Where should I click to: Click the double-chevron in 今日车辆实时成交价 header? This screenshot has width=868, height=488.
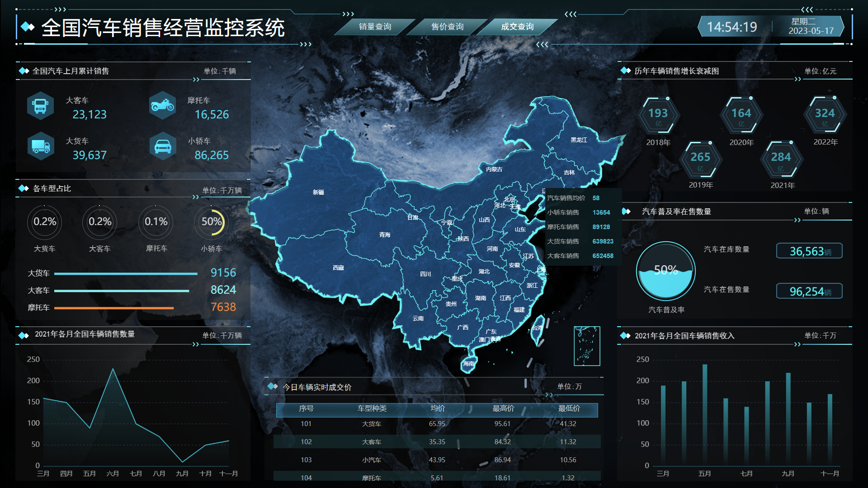tap(549, 395)
